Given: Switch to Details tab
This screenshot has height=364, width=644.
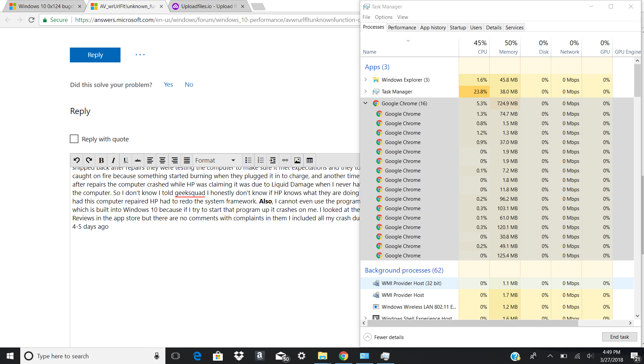Looking at the screenshot, I should pyautogui.click(x=494, y=28).
